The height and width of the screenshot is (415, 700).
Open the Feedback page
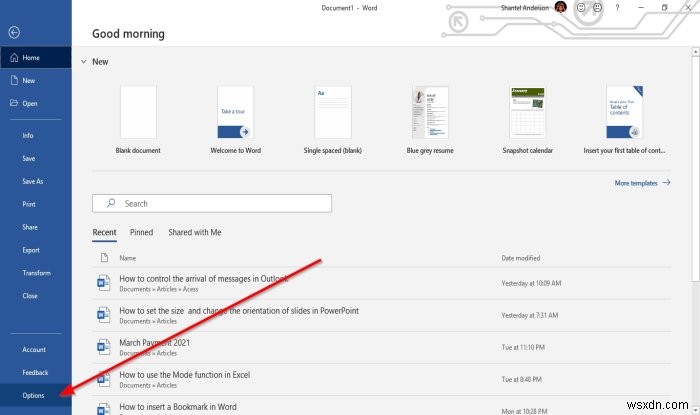click(36, 372)
